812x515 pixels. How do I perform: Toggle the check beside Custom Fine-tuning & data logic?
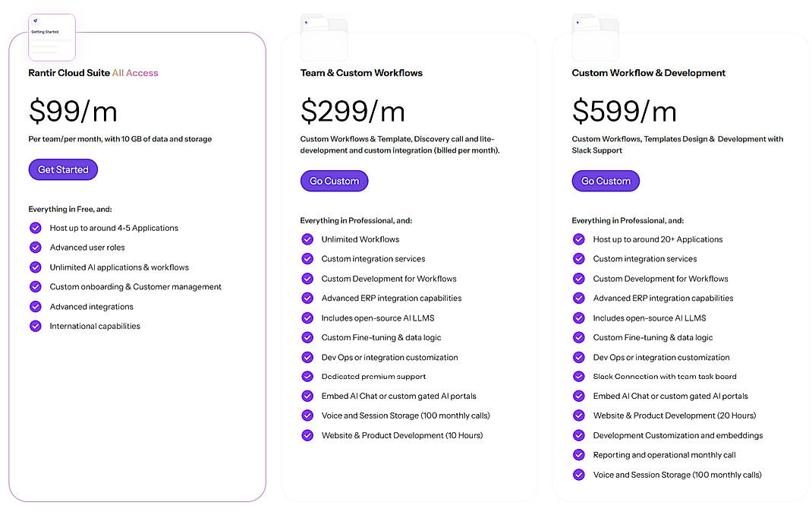[x=307, y=337]
